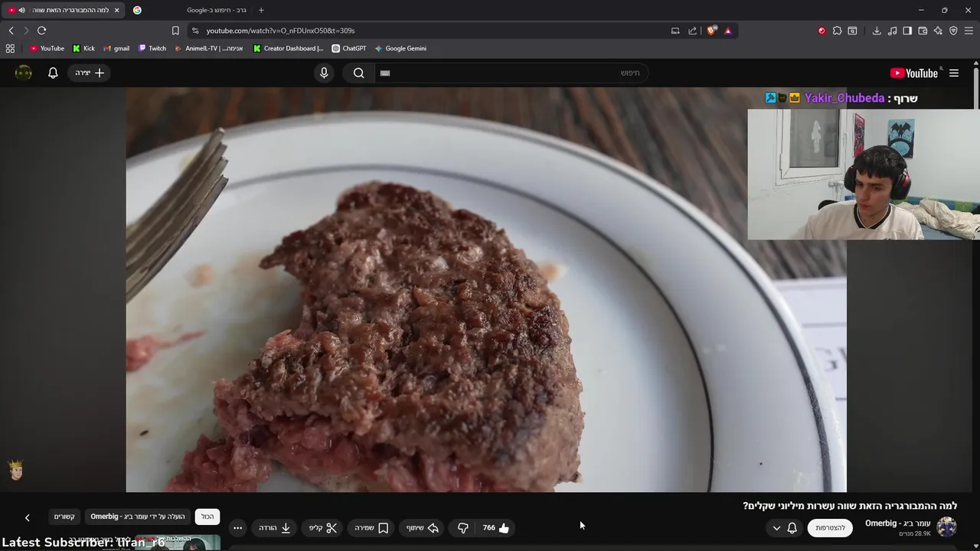Open the Google Gemini bookmark
The image size is (980, 551).
(400, 48)
